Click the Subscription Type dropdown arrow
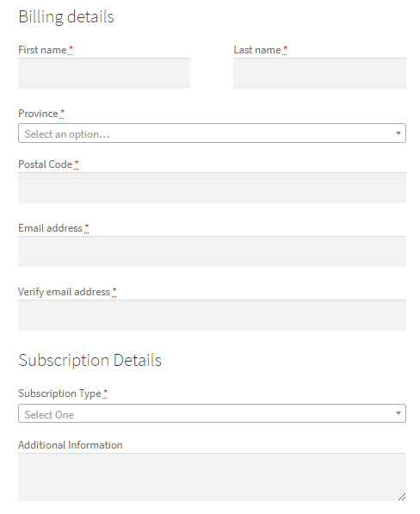The width and height of the screenshot is (420, 514). [398, 413]
